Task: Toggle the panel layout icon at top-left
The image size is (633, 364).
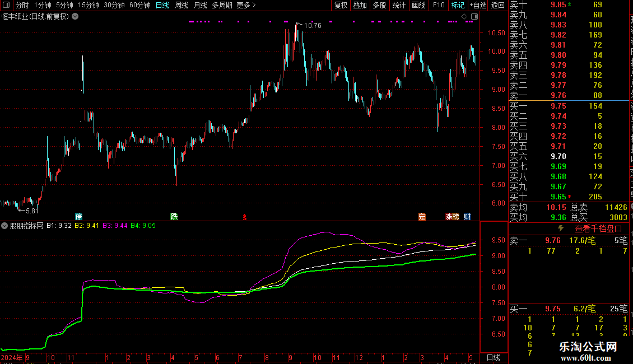Action: click(x=6, y=5)
